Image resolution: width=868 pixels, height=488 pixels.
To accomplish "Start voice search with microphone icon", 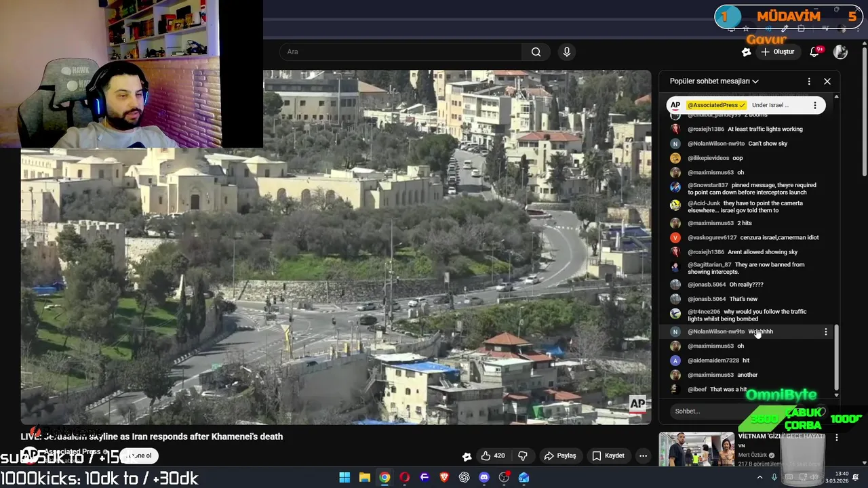I will (x=567, y=52).
